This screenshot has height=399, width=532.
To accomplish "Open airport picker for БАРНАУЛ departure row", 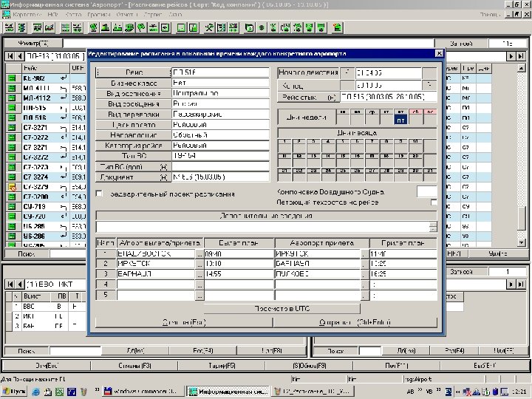I will point(199,274).
